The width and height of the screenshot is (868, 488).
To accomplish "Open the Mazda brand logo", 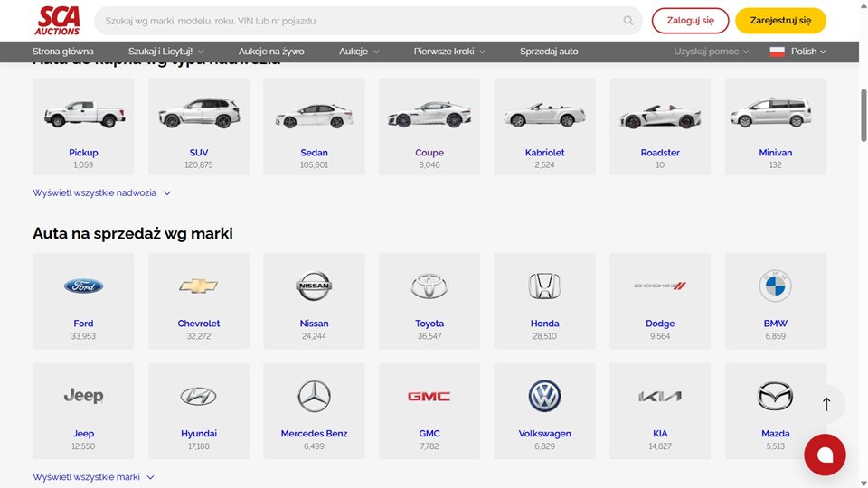I will click(x=775, y=396).
